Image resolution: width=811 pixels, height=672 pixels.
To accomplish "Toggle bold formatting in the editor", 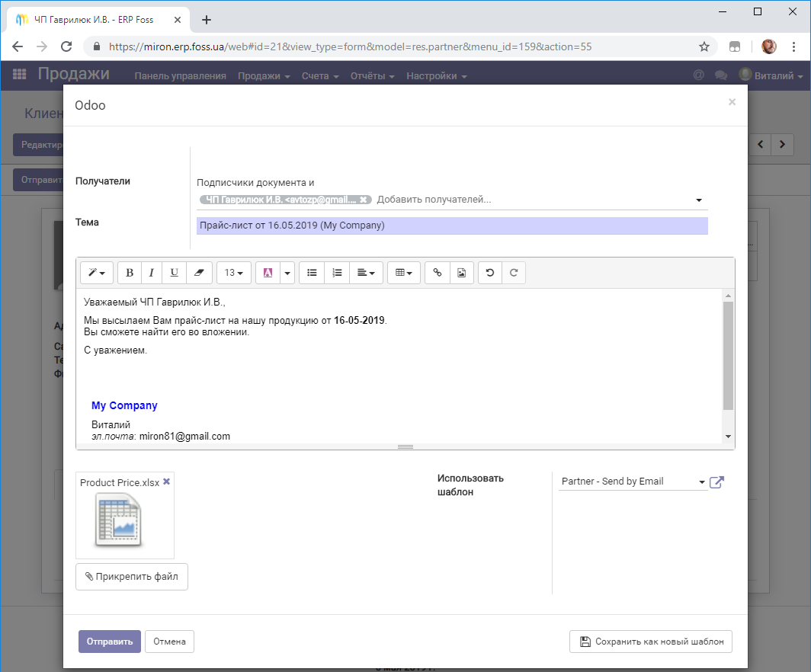I will (x=130, y=273).
